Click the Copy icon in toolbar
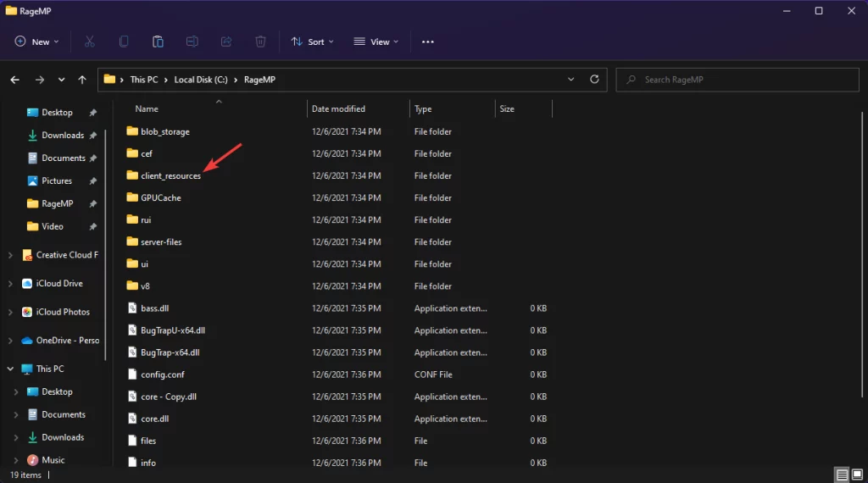This screenshot has height=483, width=868. (124, 42)
